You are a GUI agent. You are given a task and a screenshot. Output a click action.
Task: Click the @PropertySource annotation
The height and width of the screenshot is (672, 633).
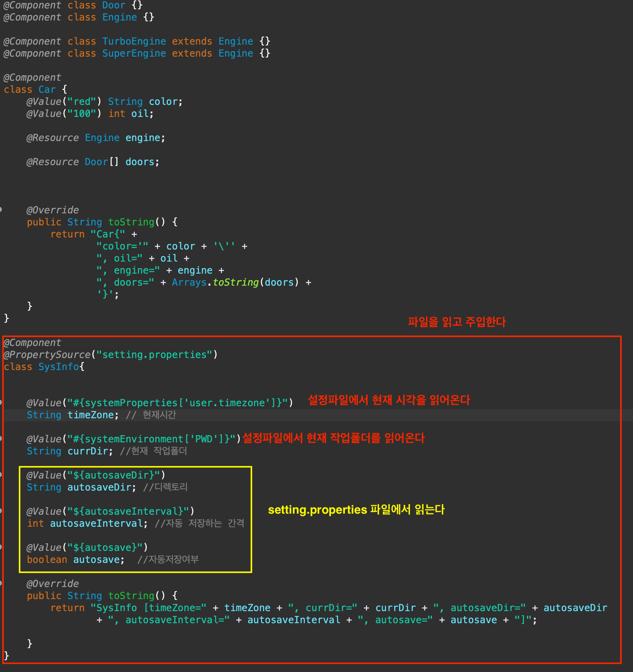click(x=47, y=355)
